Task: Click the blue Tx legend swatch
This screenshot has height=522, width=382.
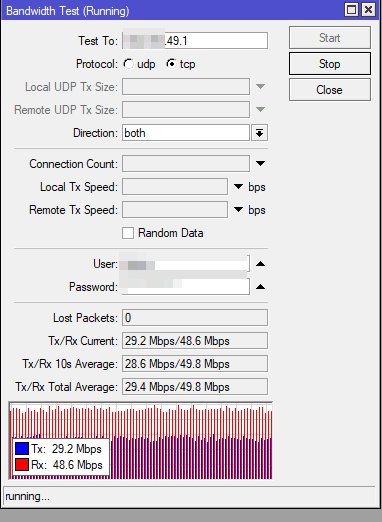Action: [22, 449]
